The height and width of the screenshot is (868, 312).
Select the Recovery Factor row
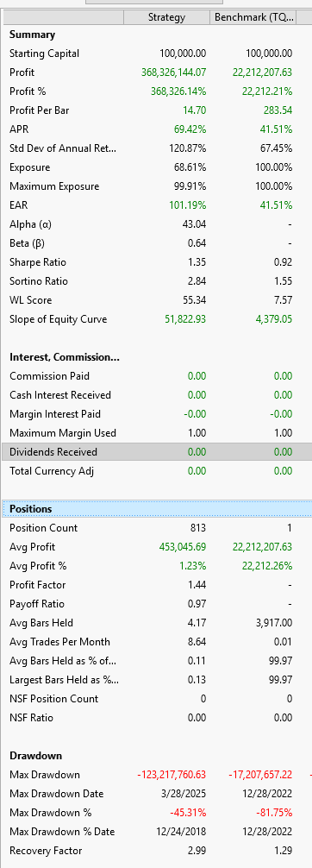(x=157, y=850)
